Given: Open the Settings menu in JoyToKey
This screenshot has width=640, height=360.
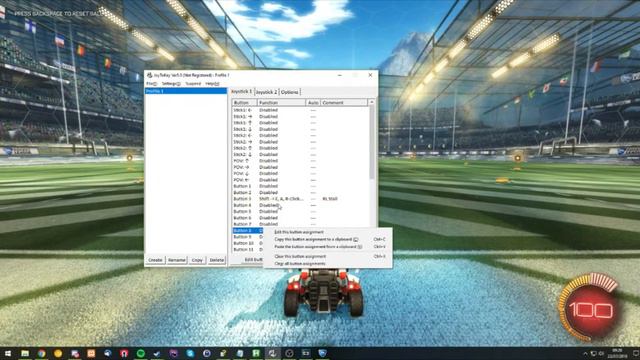Looking at the screenshot, I should (x=171, y=84).
